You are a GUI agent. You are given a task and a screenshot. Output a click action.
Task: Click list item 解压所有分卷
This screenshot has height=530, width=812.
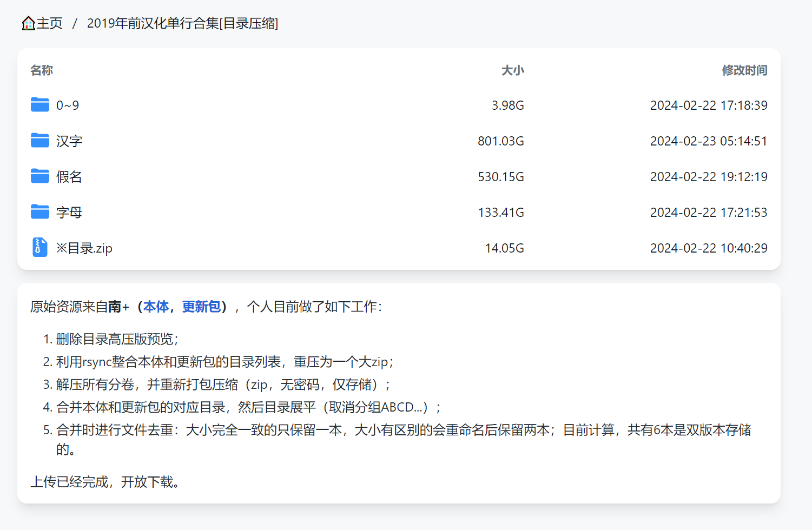coord(223,385)
